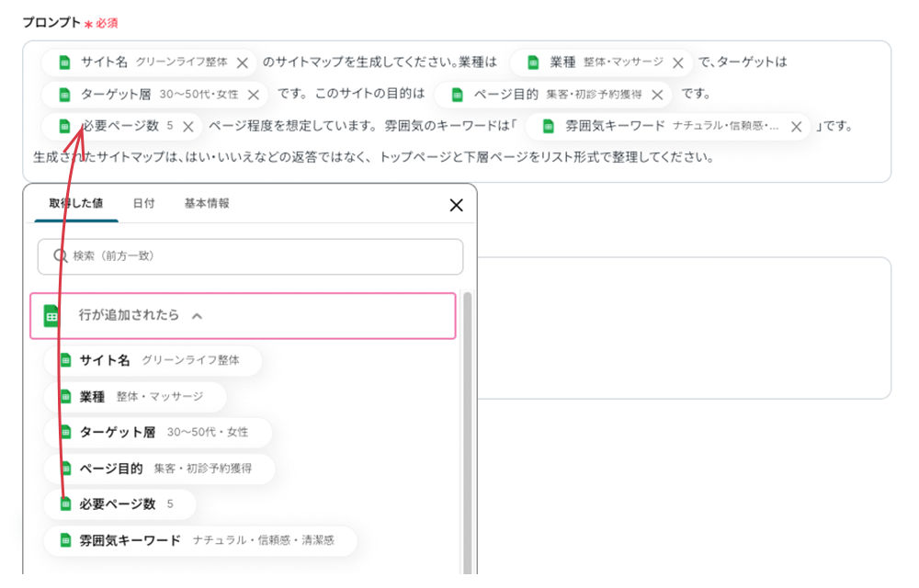Remove the 業種 chip from prompt
This screenshot has width=919, height=588.
click(678, 63)
